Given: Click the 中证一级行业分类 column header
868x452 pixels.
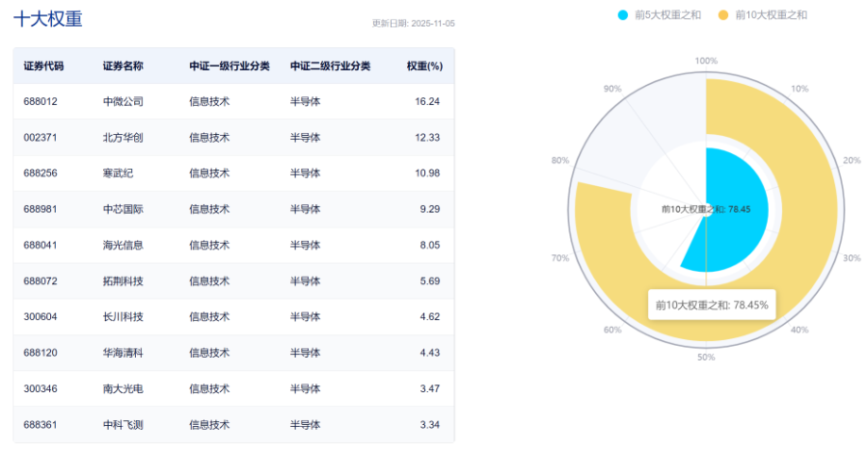Looking at the screenshot, I should pos(229,66).
